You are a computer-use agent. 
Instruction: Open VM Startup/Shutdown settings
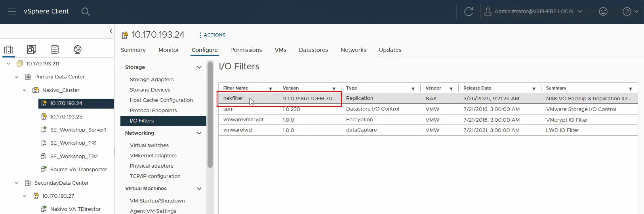coord(157,201)
